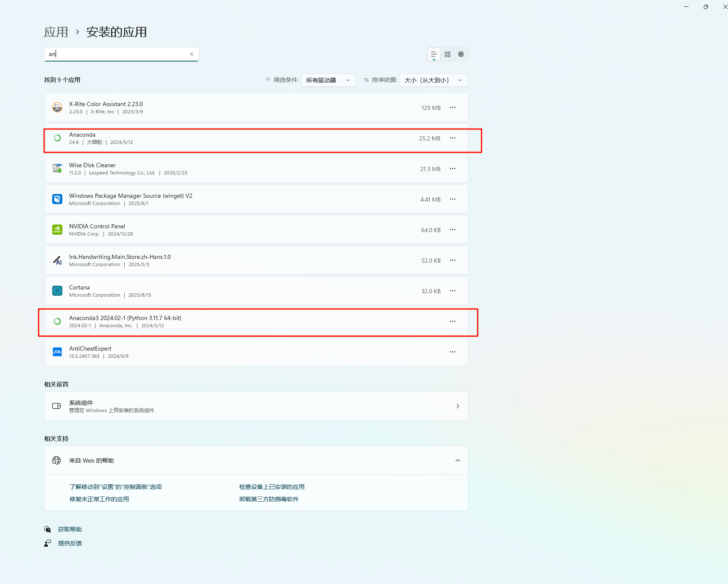Switch to table view layout
The height and width of the screenshot is (584, 728).
461,54
